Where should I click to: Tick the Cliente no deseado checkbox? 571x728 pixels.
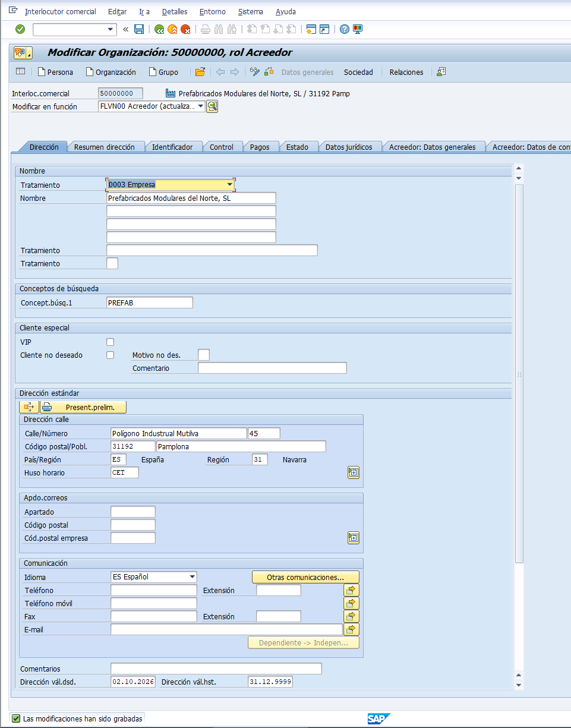click(110, 355)
